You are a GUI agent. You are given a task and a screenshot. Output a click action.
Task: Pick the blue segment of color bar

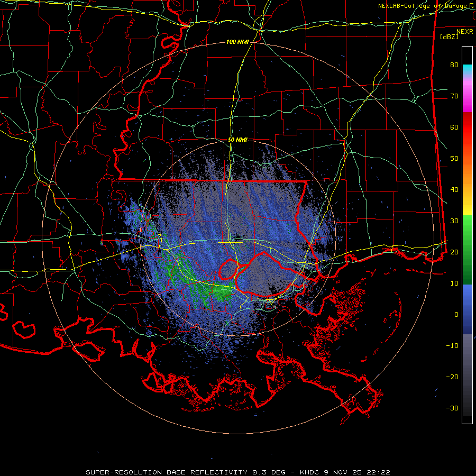coord(467,309)
